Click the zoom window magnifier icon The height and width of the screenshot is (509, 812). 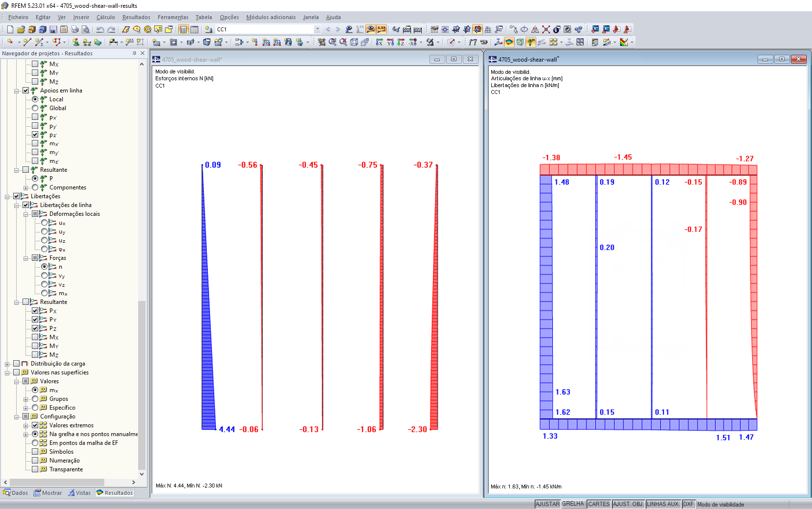tap(333, 42)
